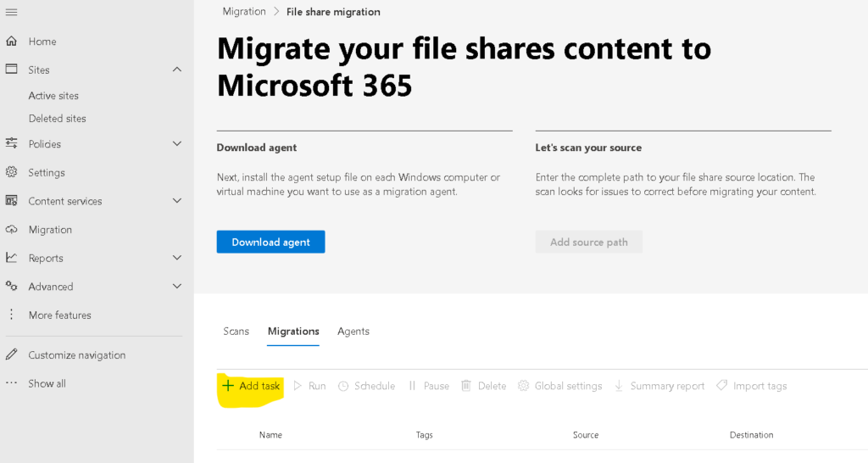Screen dimensions: 868x463
Task: Select the Migrations tab
Action: (293, 332)
